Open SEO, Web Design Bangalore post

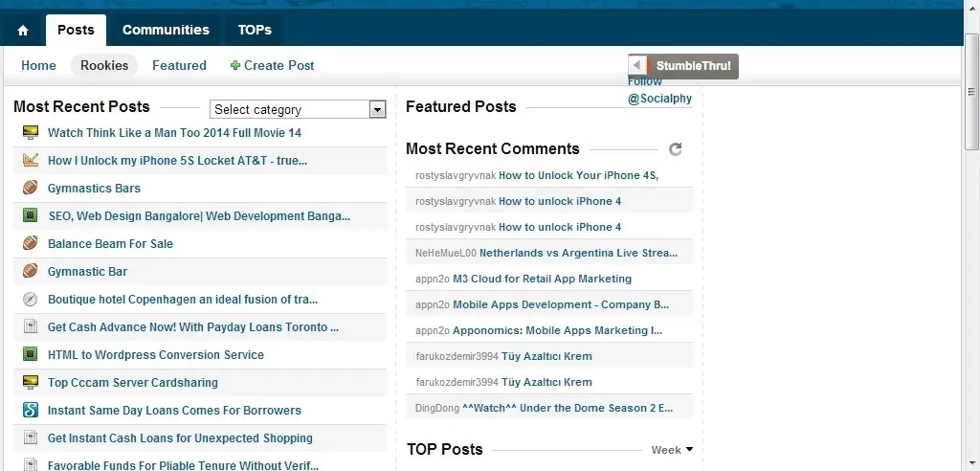tap(199, 215)
